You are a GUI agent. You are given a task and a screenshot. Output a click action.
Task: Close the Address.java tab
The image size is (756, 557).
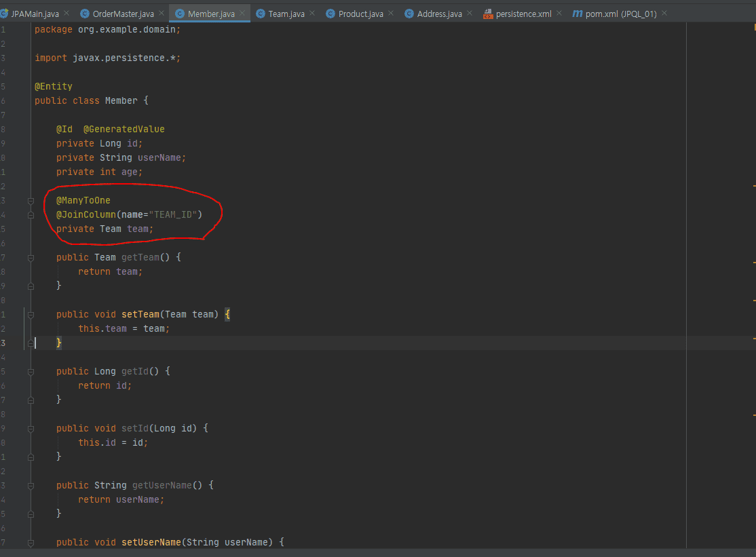tap(469, 13)
